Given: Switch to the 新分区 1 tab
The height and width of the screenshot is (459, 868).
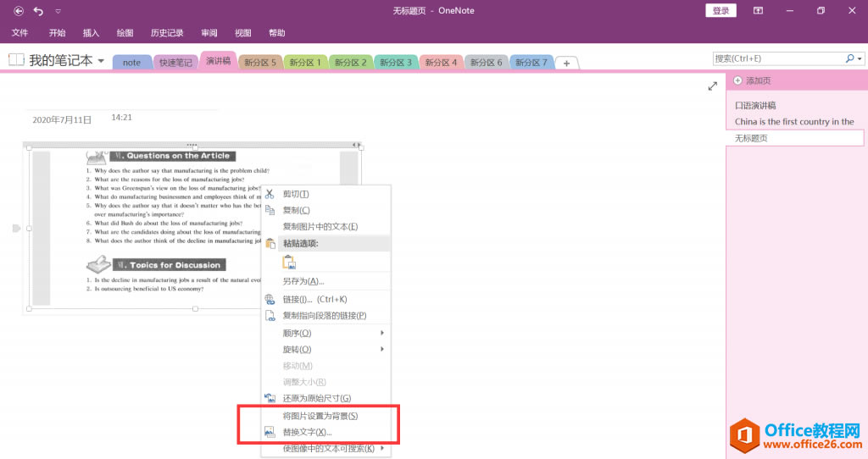Looking at the screenshot, I should 305,63.
